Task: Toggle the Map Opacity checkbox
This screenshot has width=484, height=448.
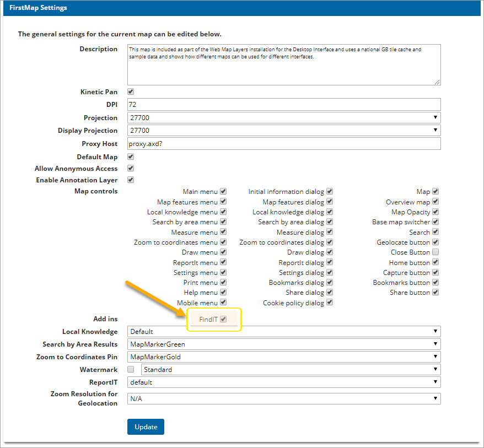Action: click(x=435, y=212)
